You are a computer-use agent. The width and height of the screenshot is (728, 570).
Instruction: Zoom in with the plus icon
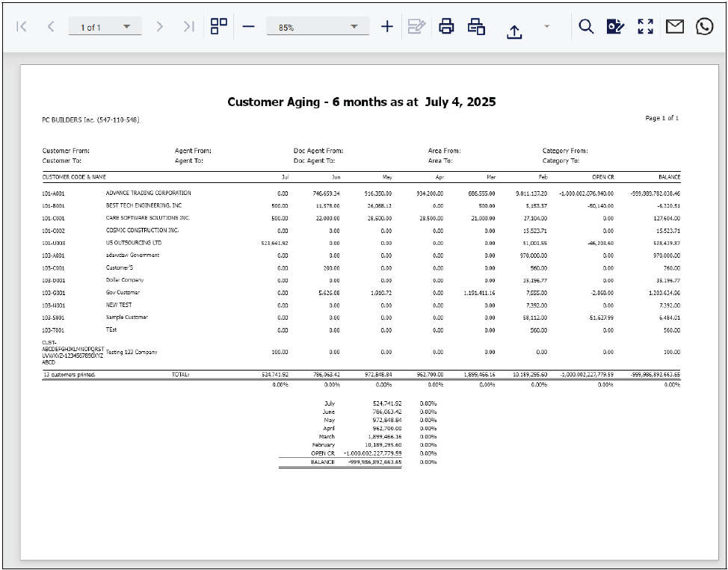tap(386, 26)
